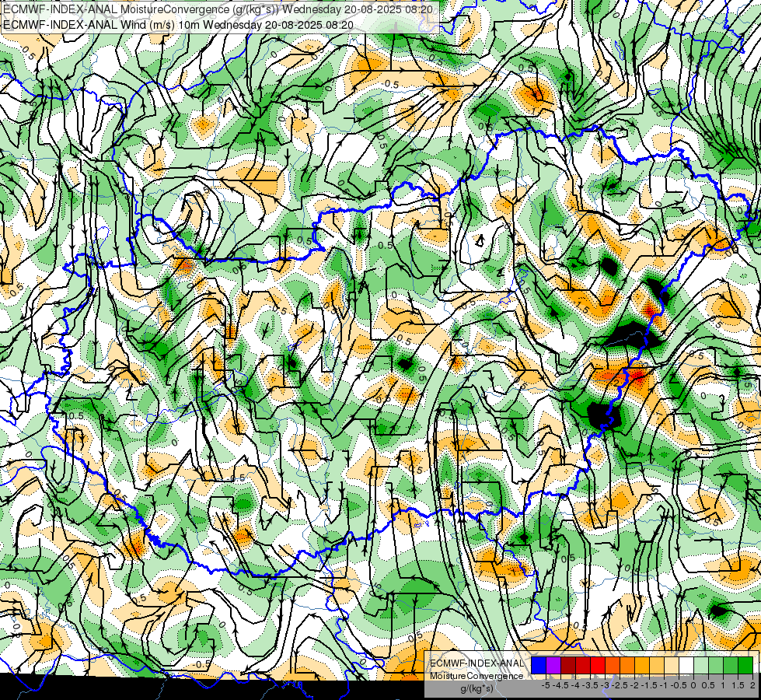The height and width of the screenshot is (700, 761).
Task: Click the Wind (m/s) 10m title line
Action: 178,25
